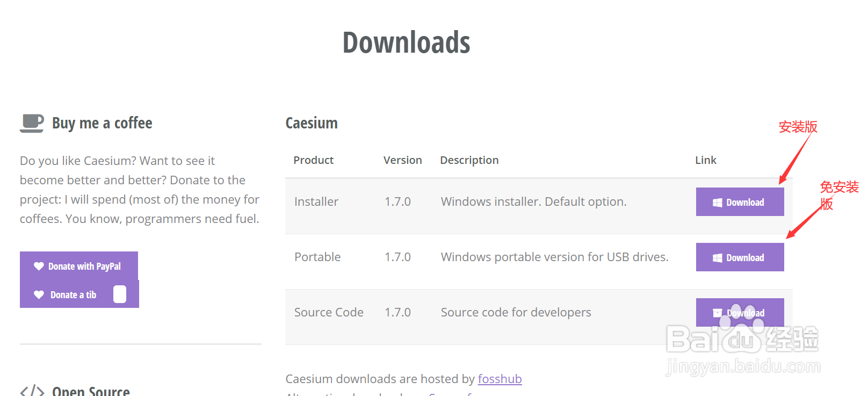Click the coffee cup icon
The image size is (868, 396).
tap(32, 123)
